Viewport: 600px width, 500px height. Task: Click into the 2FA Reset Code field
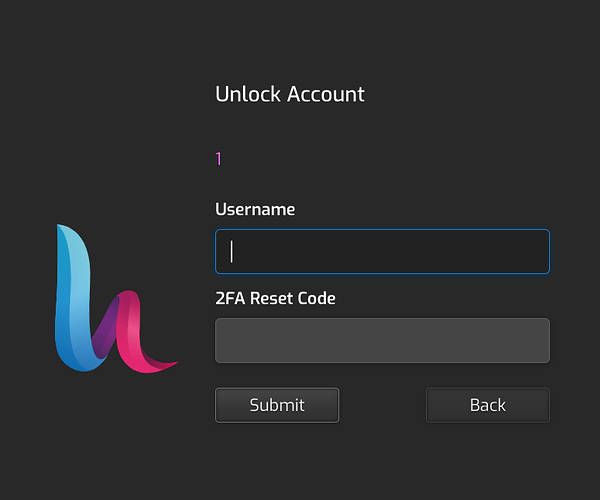tap(382, 341)
